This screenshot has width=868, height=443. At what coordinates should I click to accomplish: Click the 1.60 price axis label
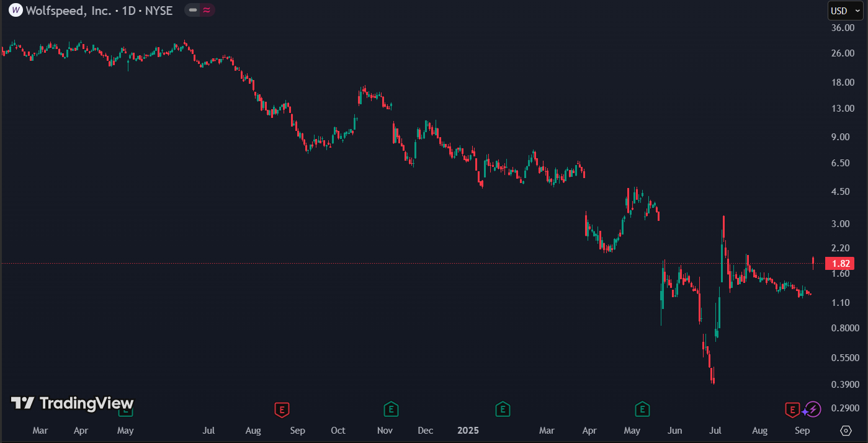[x=840, y=274]
